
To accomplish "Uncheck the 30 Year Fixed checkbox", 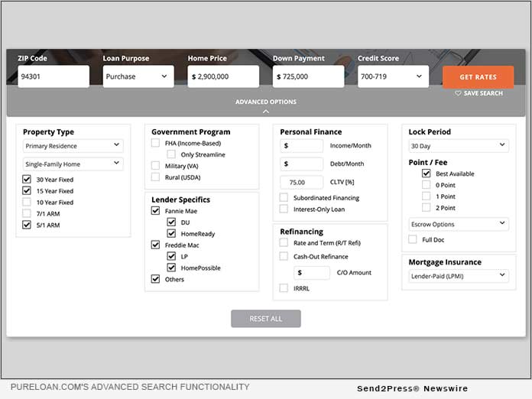I will [28, 180].
